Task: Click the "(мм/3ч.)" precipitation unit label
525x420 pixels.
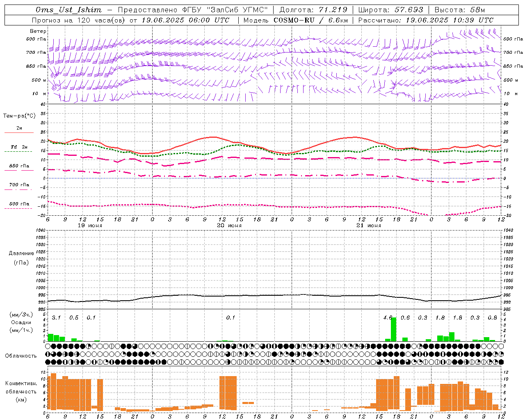Action: [x=21, y=315]
